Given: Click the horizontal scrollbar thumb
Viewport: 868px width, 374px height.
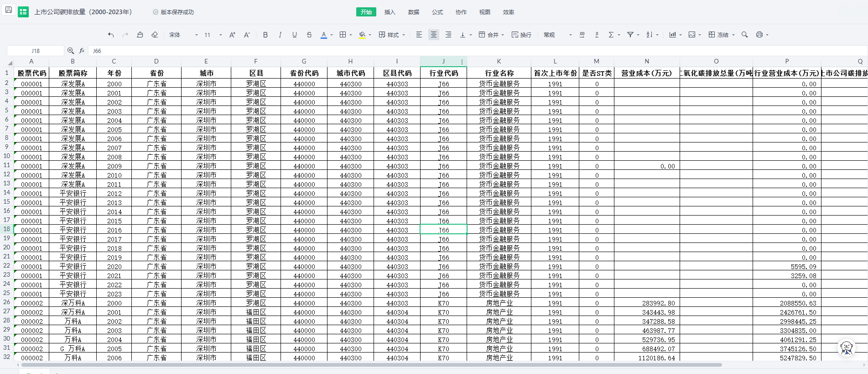Looking at the screenshot, I should click(x=372, y=365).
